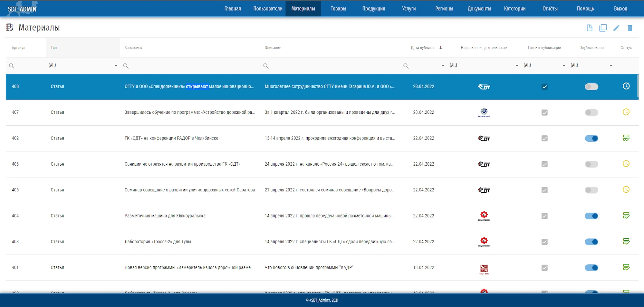
Task: Turn off published switch for article 402
Action: (x=591, y=139)
